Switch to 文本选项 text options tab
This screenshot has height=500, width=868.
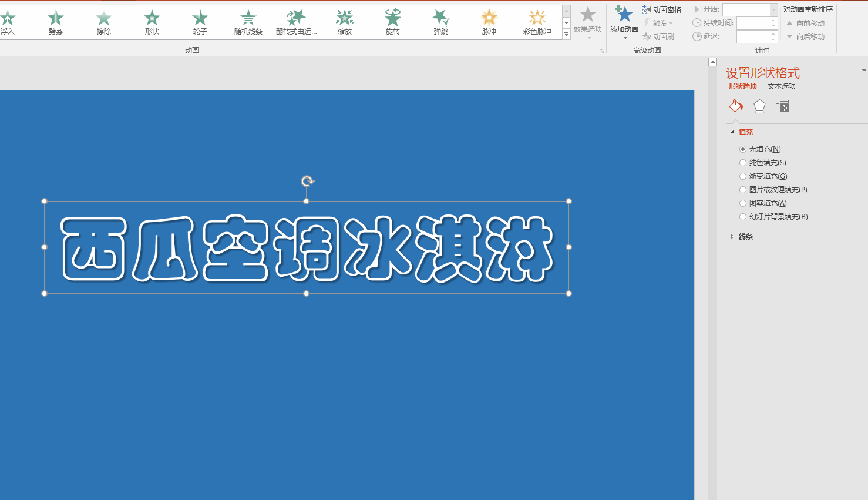pos(782,86)
